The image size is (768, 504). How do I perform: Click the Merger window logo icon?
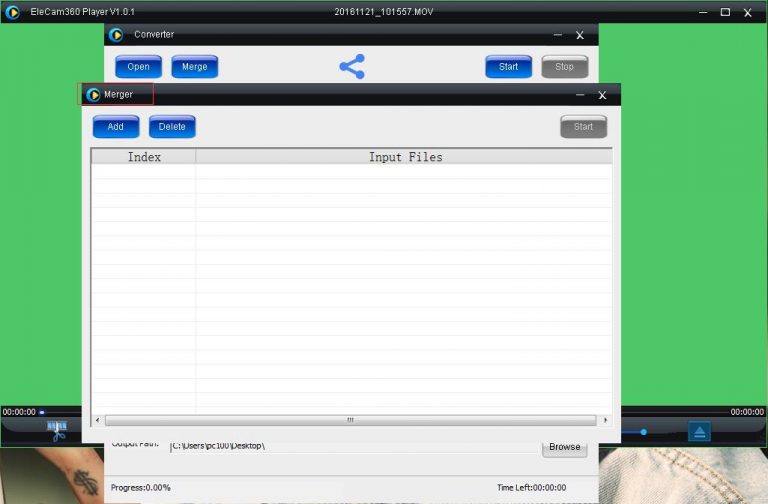[93, 95]
